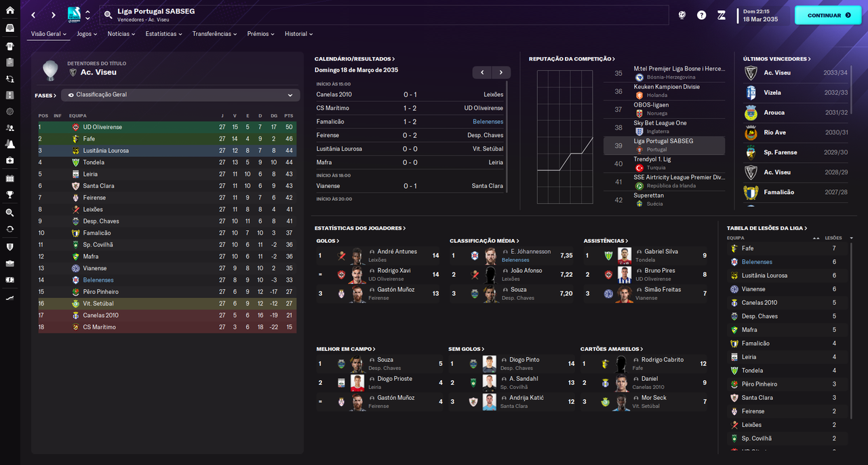Open the briefcase icon in sidebar
The height and width of the screenshot is (465, 868).
click(x=9, y=263)
